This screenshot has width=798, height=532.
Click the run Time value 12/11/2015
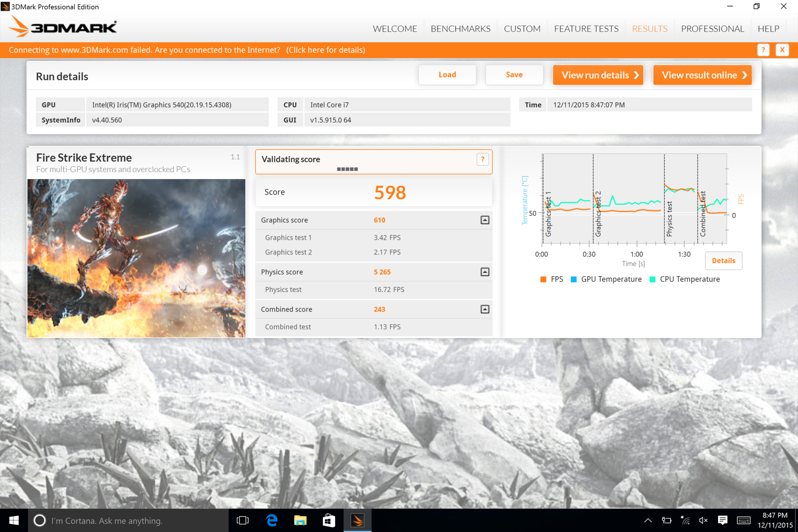point(589,105)
